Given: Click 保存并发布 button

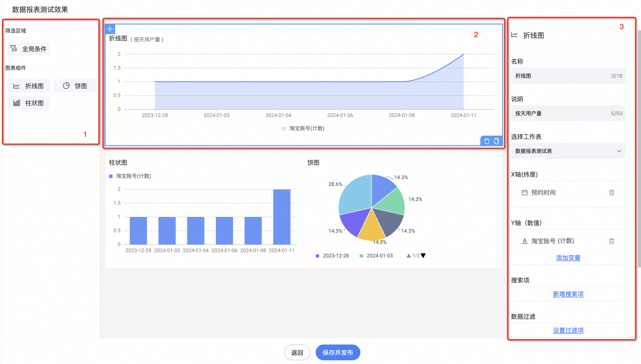Looking at the screenshot, I should click(338, 352).
